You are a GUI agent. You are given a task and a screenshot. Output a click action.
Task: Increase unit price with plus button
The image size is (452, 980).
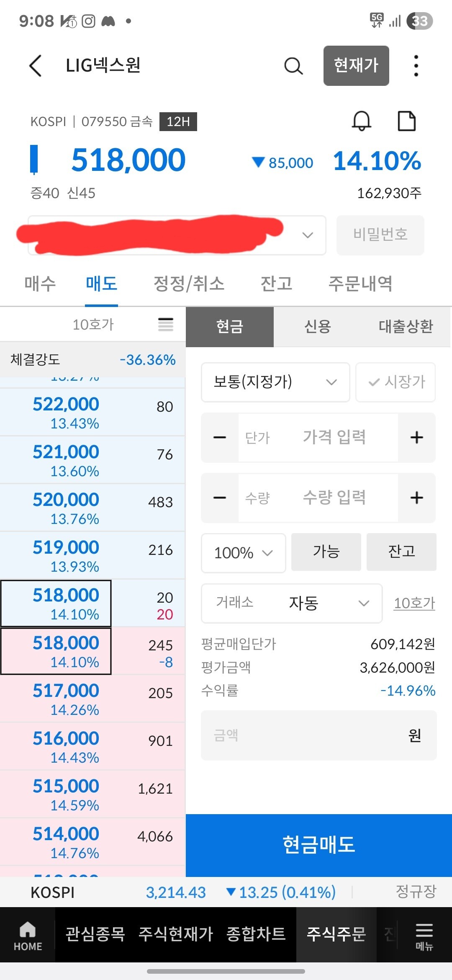pos(416,438)
